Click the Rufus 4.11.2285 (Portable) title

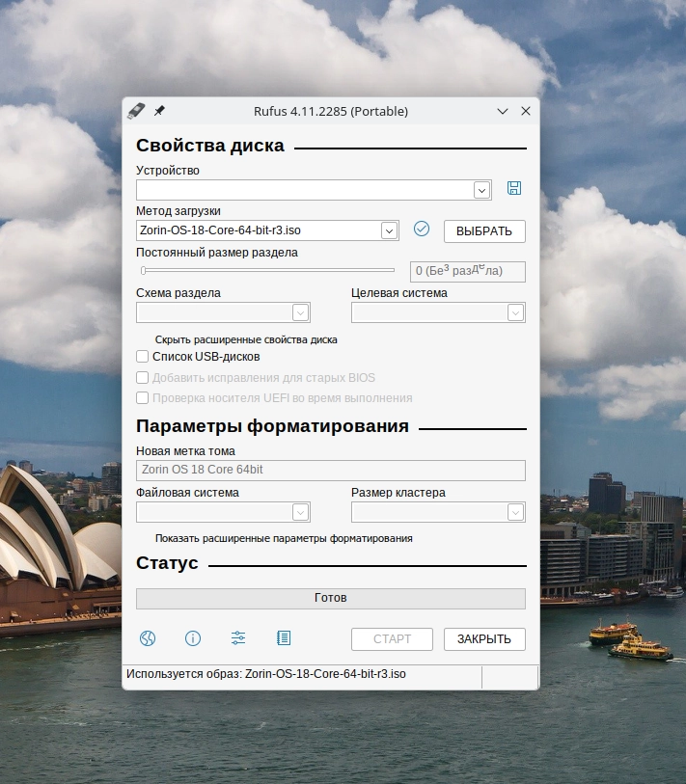(x=331, y=111)
